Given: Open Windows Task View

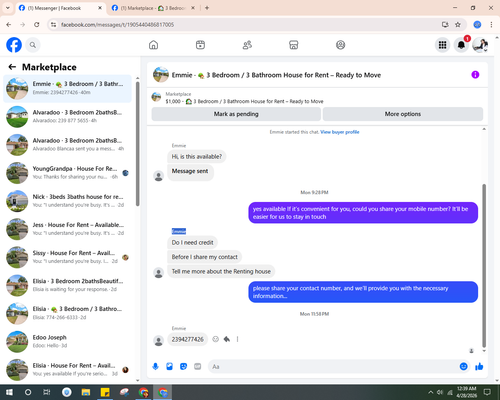Looking at the screenshot, I should [46, 392].
